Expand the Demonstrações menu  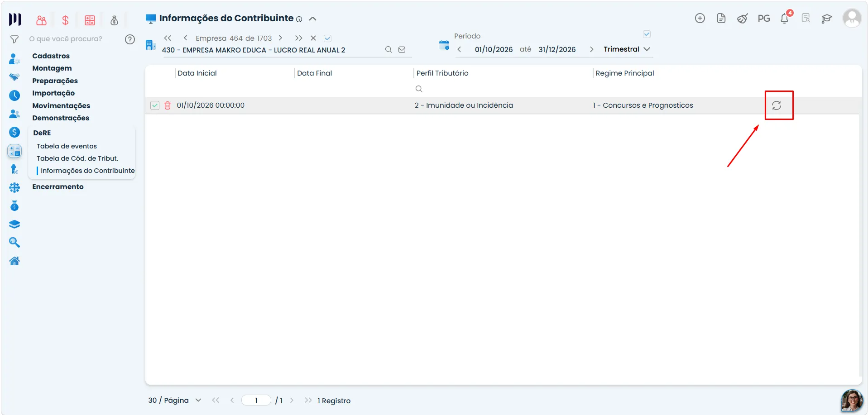click(61, 118)
